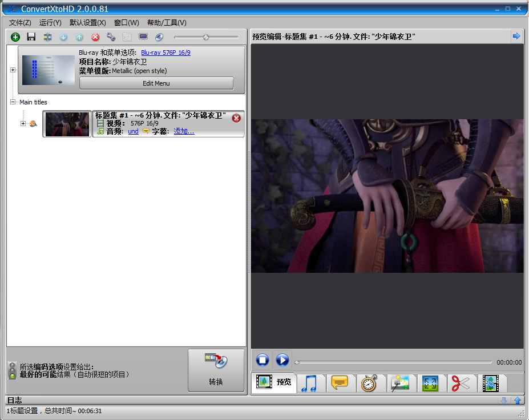The height and width of the screenshot is (420, 529).
Task: Move title down with blue arrow
Action: click(63, 37)
